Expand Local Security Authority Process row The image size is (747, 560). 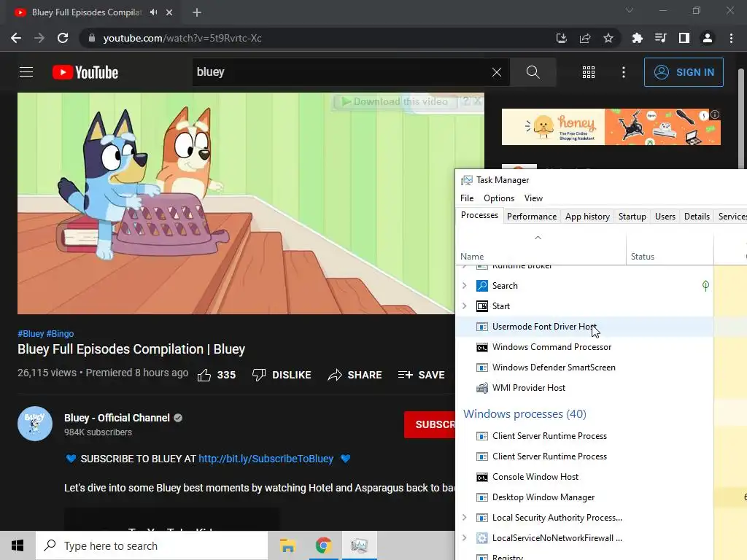[465, 518]
